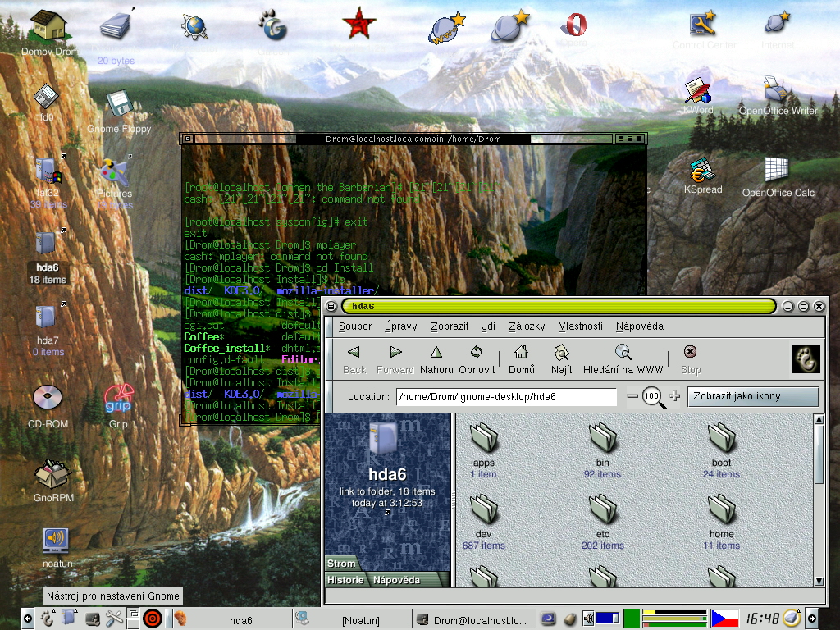The height and width of the screenshot is (630, 840).
Task: Select the GnoRPM desktop icon
Action: click(x=52, y=477)
